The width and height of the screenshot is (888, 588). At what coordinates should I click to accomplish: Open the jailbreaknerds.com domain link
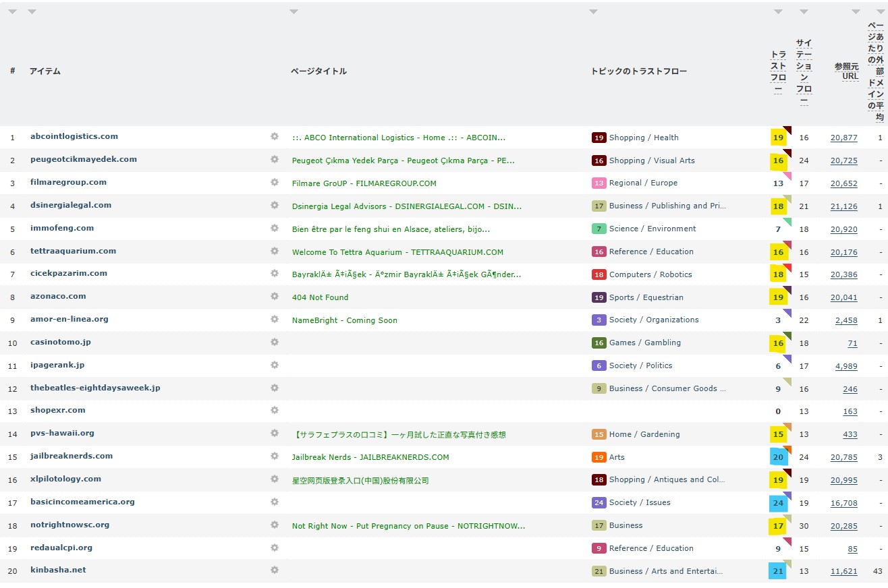click(72, 456)
